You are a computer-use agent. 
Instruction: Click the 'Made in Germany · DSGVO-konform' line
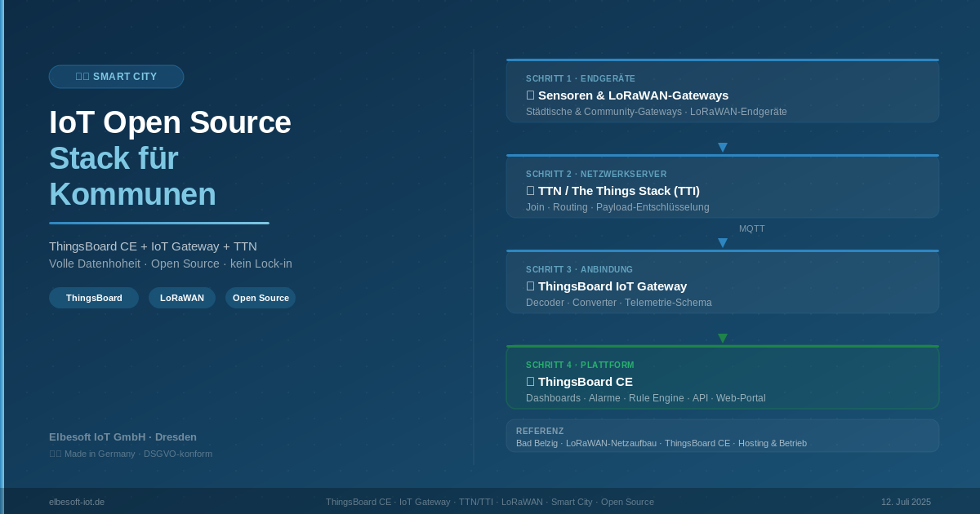pyautogui.click(x=131, y=454)
